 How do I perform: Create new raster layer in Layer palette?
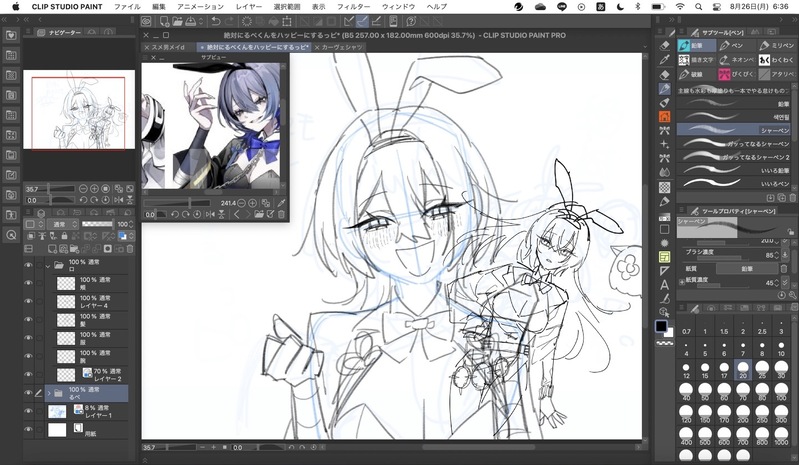52,249
